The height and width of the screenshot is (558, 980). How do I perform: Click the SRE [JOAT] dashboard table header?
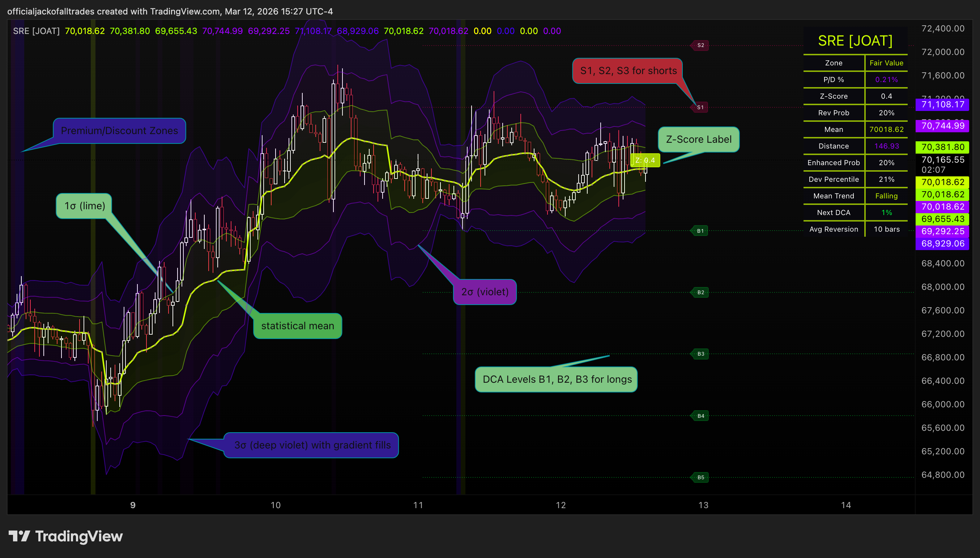coord(855,40)
